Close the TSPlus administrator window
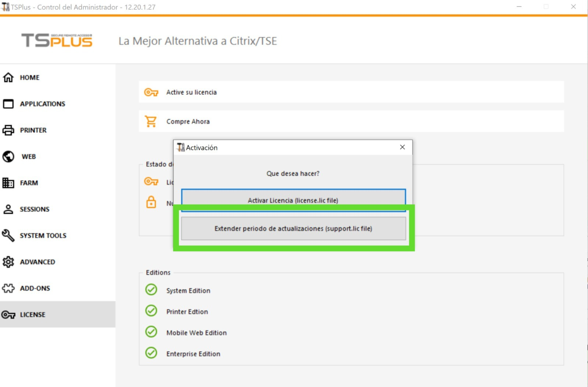 point(573,7)
